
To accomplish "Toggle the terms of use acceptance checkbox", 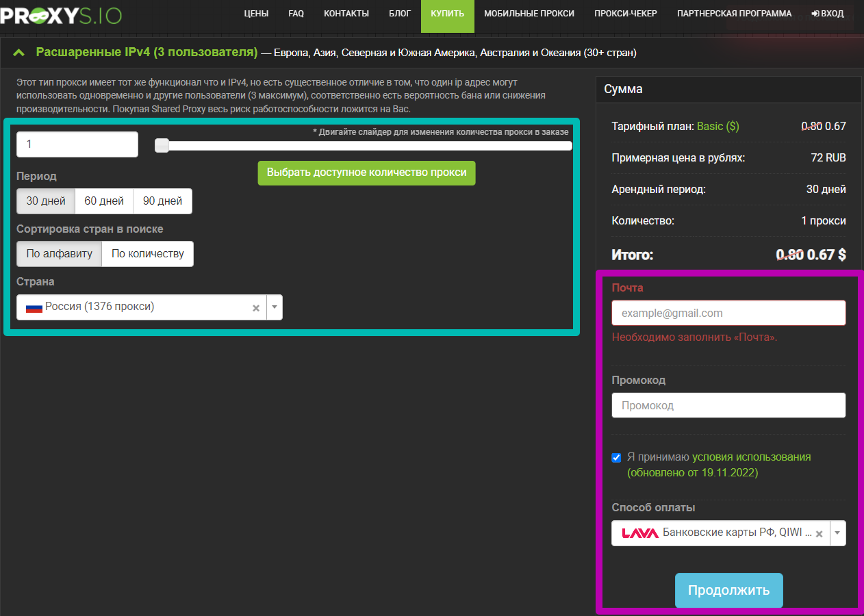I will (x=616, y=457).
